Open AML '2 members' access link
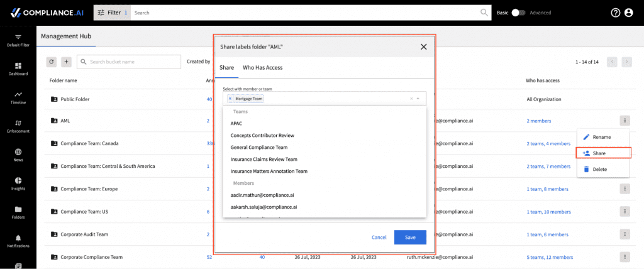This screenshot has width=644, height=269. click(x=538, y=121)
